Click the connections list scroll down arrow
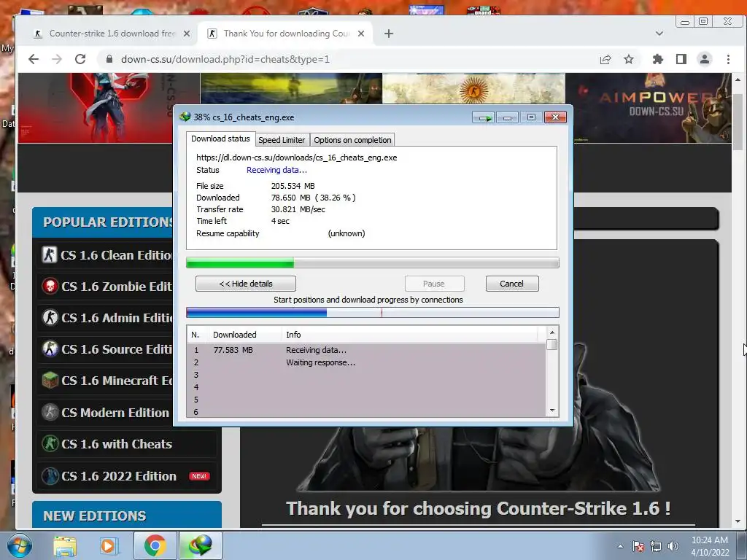747x560 pixels. (552, 411)
